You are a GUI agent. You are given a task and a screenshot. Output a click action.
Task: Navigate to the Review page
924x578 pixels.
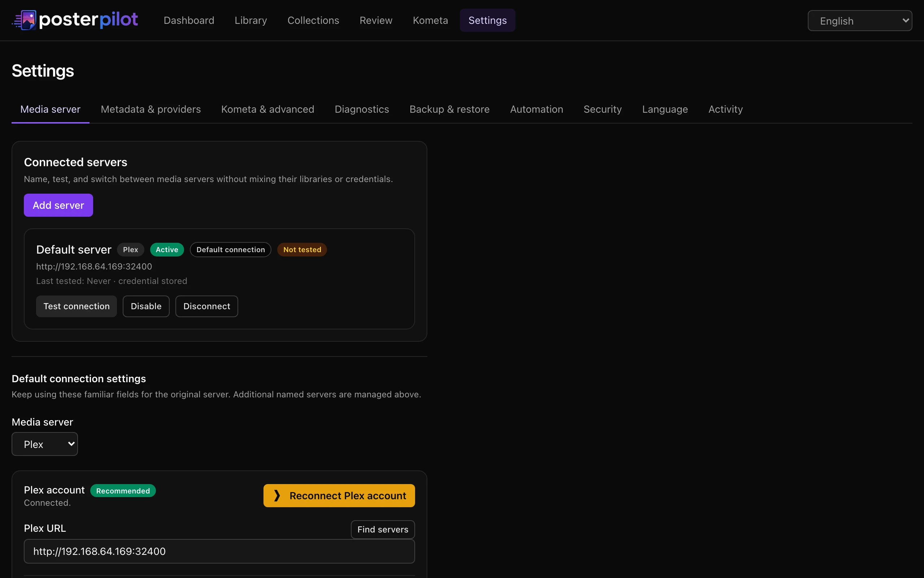(376, 20)
